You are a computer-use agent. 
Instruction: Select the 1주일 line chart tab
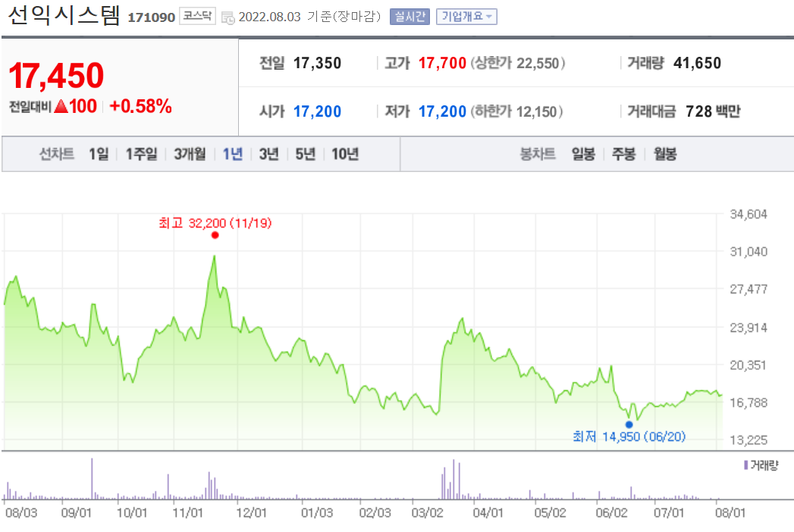tap(141, 154)
